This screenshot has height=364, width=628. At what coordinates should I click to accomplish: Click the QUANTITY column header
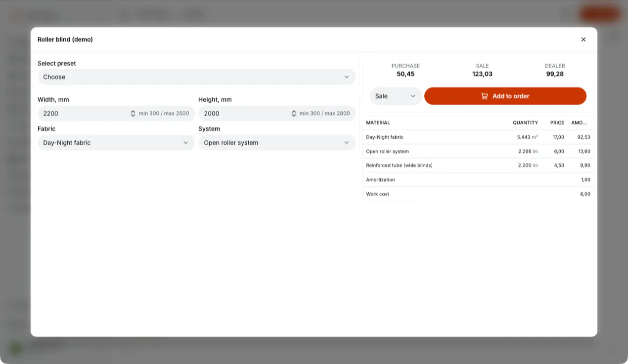click(x=525, y=122)
